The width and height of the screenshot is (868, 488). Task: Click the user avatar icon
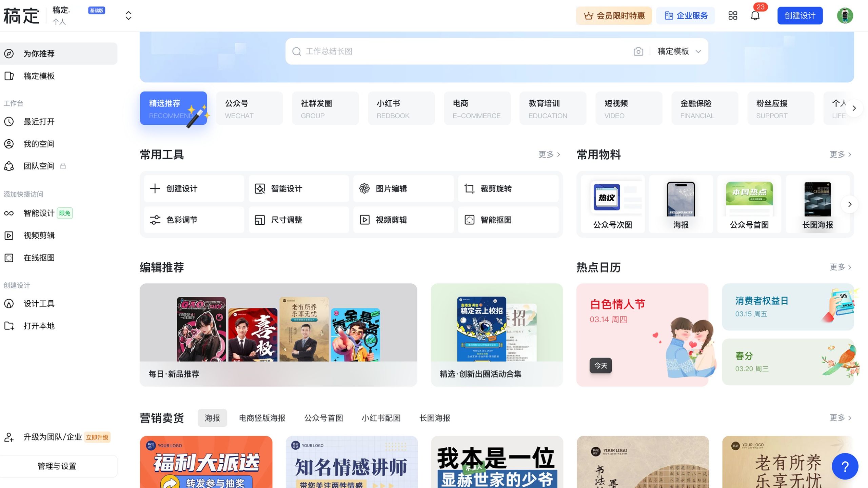(845, 16)
